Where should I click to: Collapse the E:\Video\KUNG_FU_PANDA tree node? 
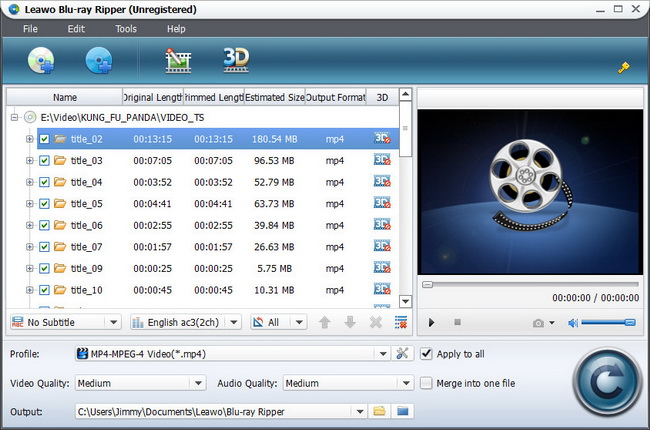[x=15, y=117]
